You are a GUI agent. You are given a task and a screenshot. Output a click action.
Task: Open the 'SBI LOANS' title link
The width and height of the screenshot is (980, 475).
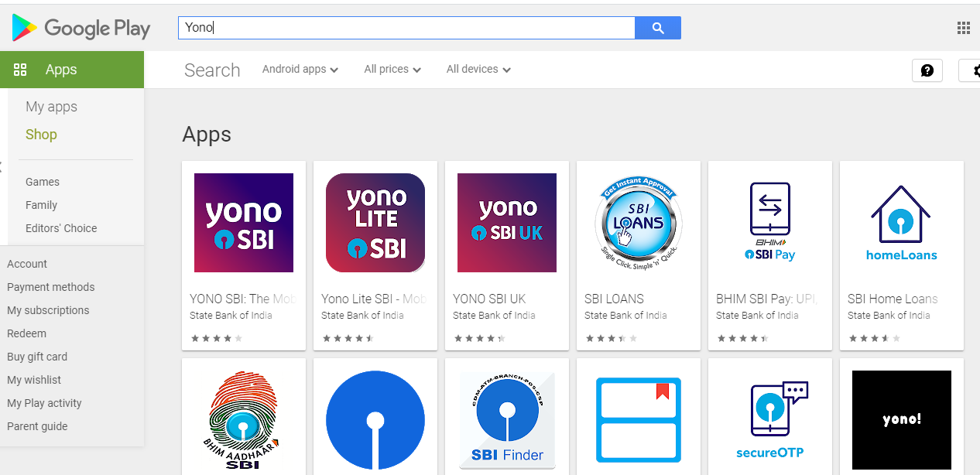[614, 299]
